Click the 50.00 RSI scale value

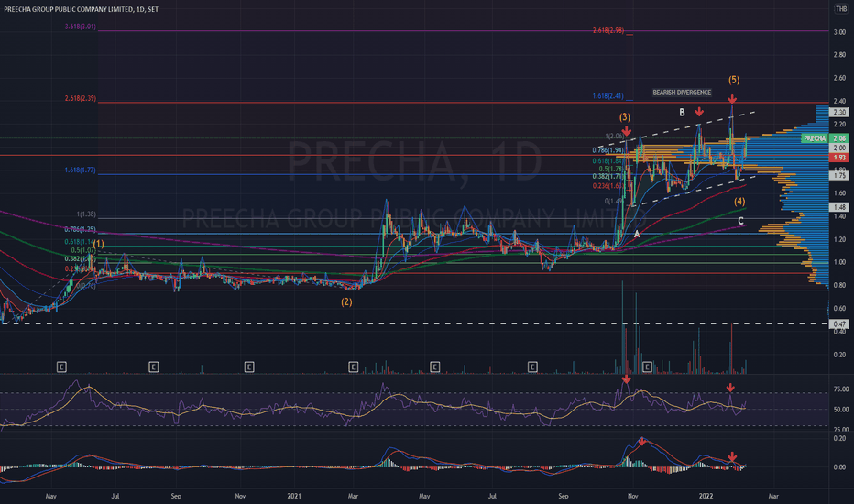pyautogui.click(x=840, y=410)
